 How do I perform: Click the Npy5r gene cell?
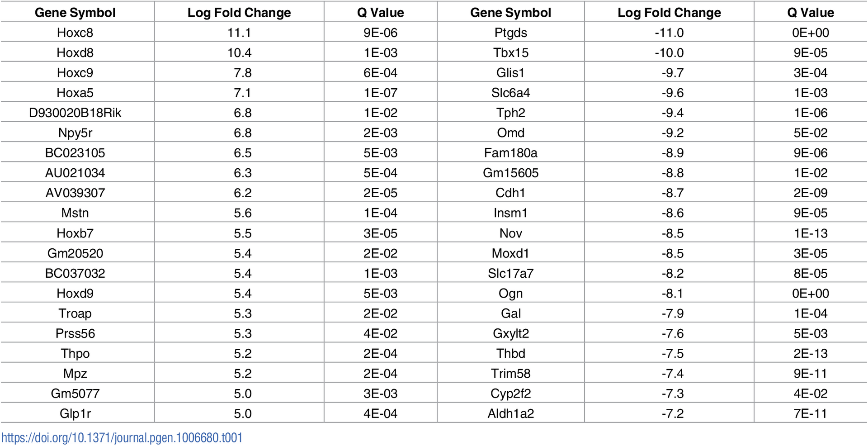[x=75, y=133]
